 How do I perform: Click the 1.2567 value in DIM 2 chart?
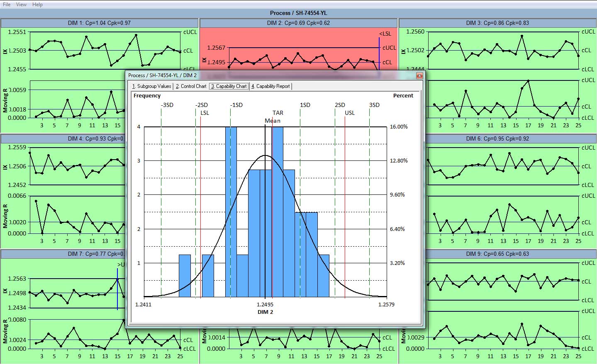[216, 48]
